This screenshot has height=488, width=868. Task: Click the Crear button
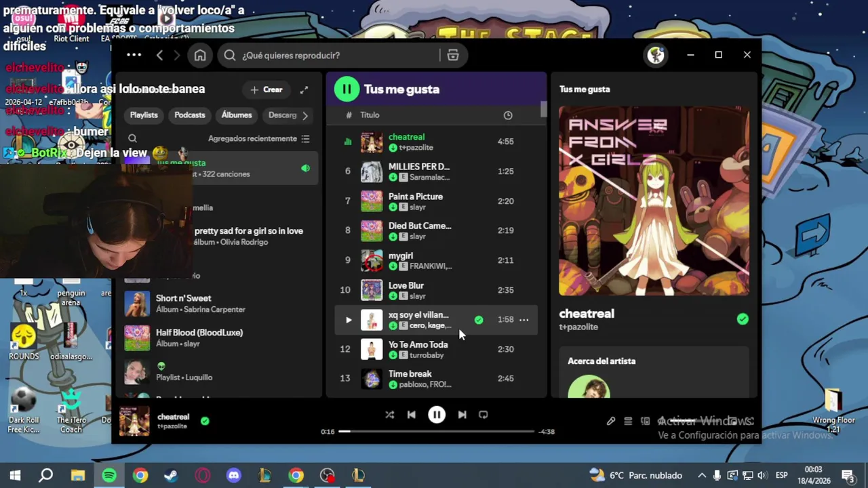(x=267, y=89)
